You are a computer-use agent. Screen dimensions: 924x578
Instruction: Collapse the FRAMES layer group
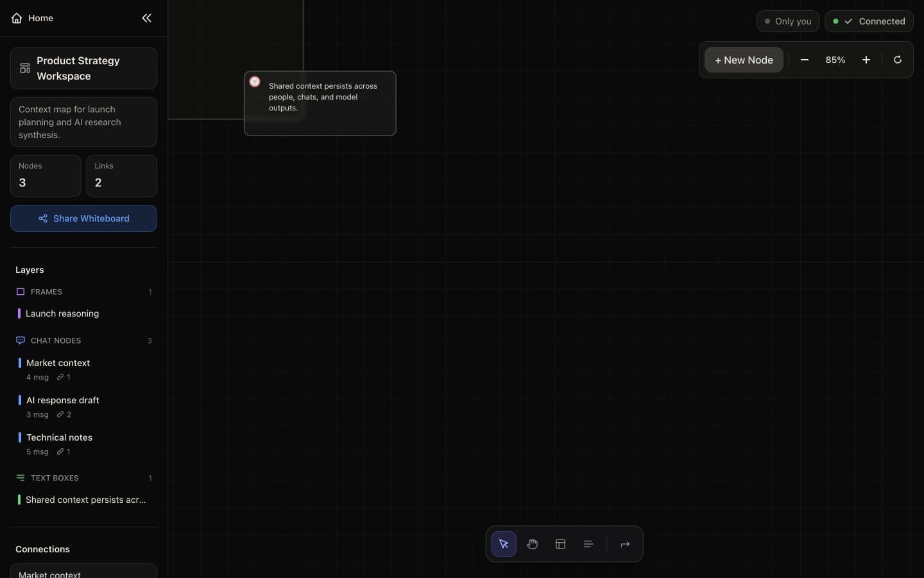(83, 292)
